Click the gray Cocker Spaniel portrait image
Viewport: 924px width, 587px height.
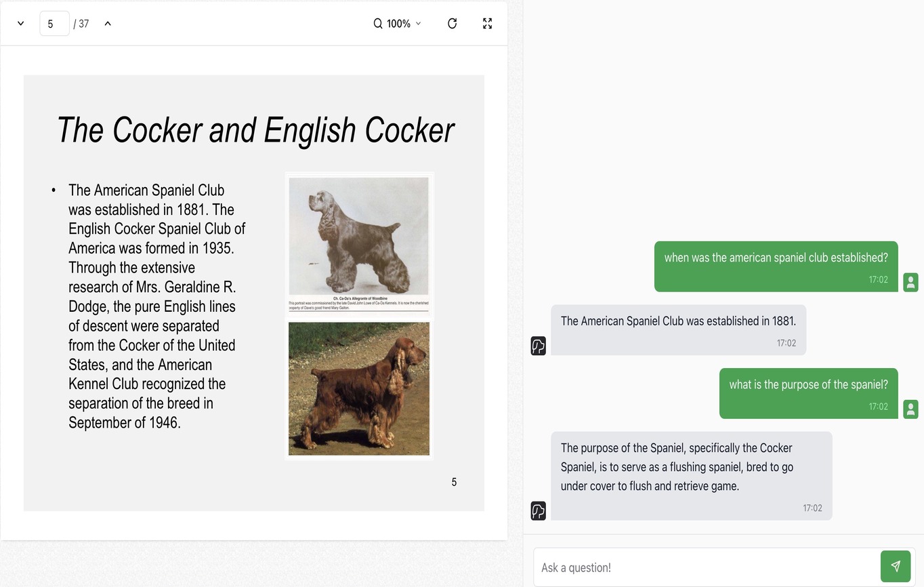coord(359,236)
